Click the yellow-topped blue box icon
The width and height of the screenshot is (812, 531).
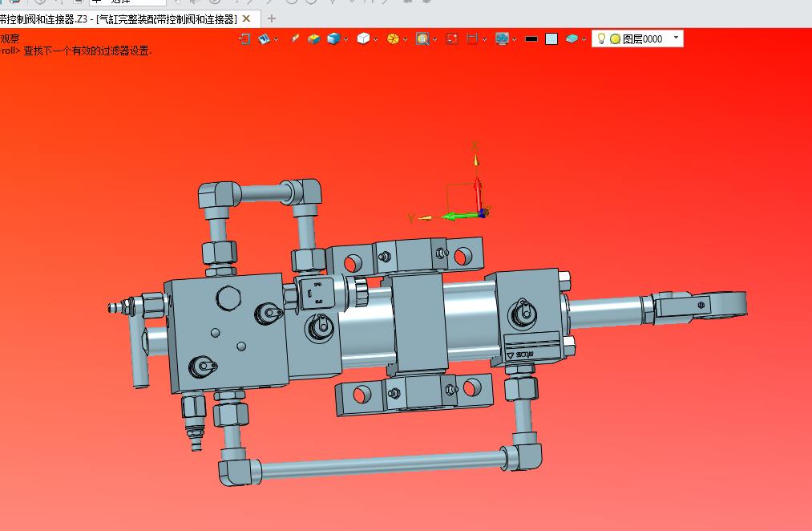click(x=313, y=39)
